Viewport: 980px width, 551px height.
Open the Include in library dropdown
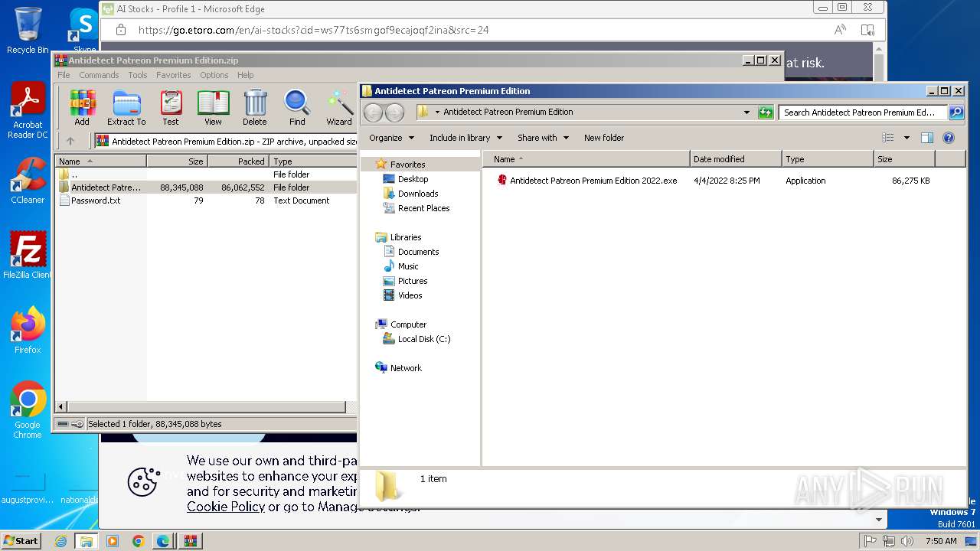tap(465, 138)
